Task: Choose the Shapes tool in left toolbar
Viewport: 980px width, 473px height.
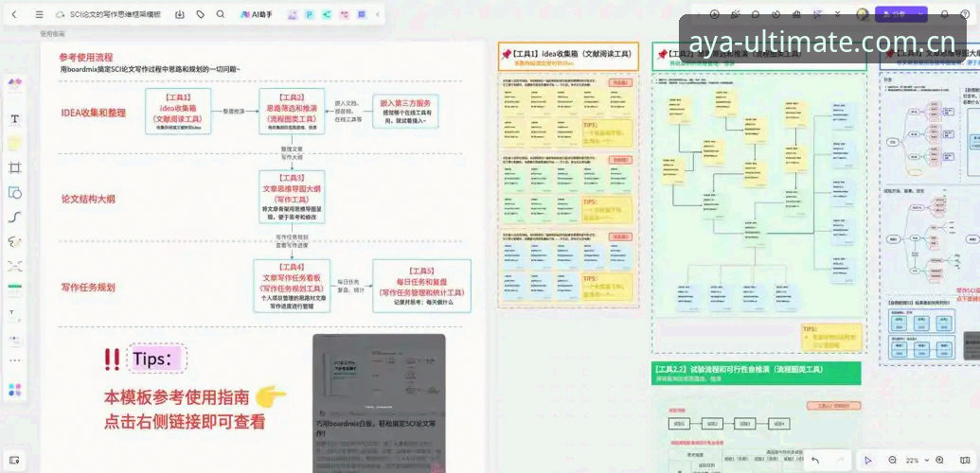Action: 15,192
